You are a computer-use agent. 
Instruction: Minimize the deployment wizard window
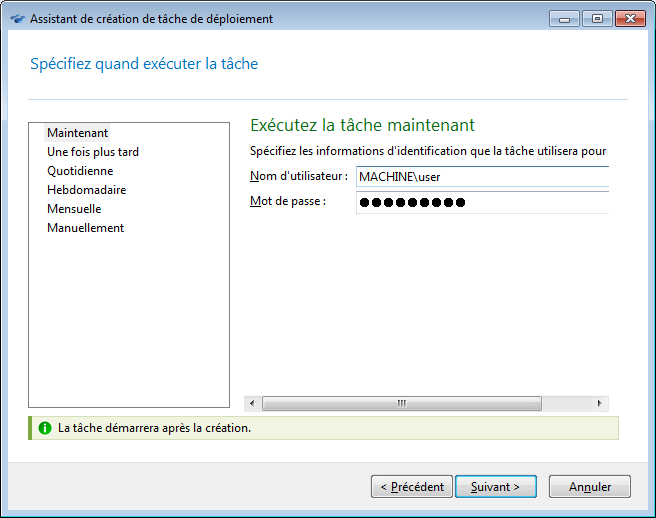pyautogui.click(x=563, y=18)
